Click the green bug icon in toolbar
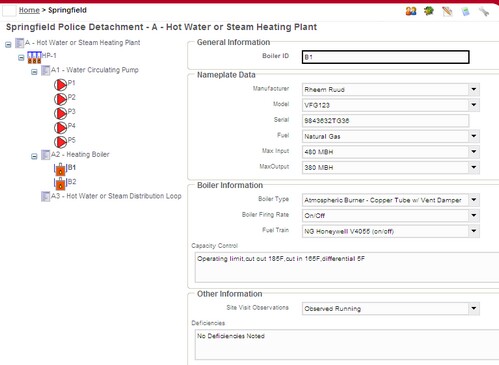 coord(429,11)
